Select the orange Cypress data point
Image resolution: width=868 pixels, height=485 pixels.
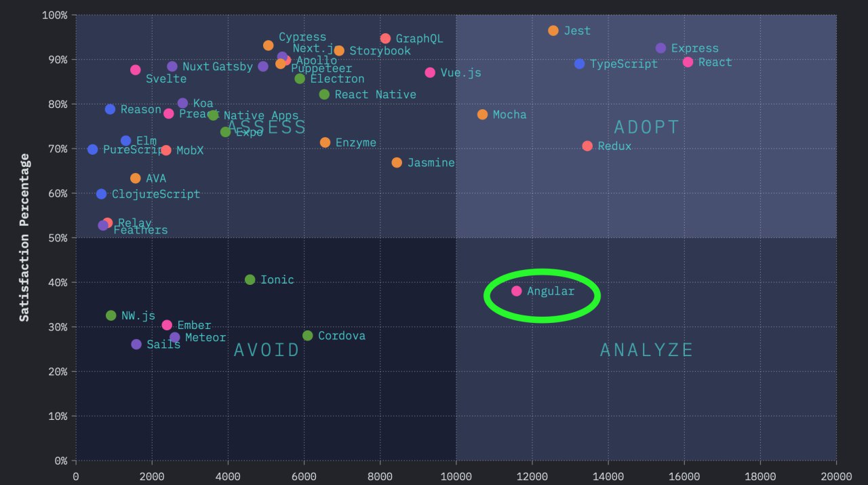pyautogui.click(x=269, y=45)
